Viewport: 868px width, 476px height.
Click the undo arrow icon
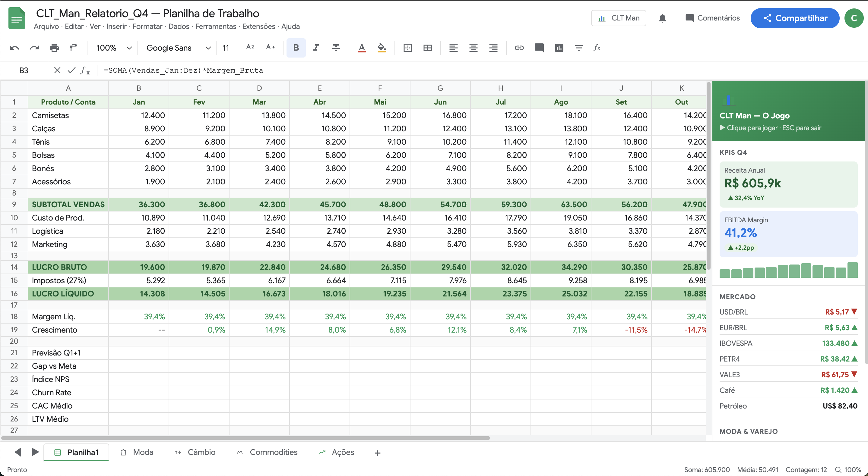coord(14,48)
